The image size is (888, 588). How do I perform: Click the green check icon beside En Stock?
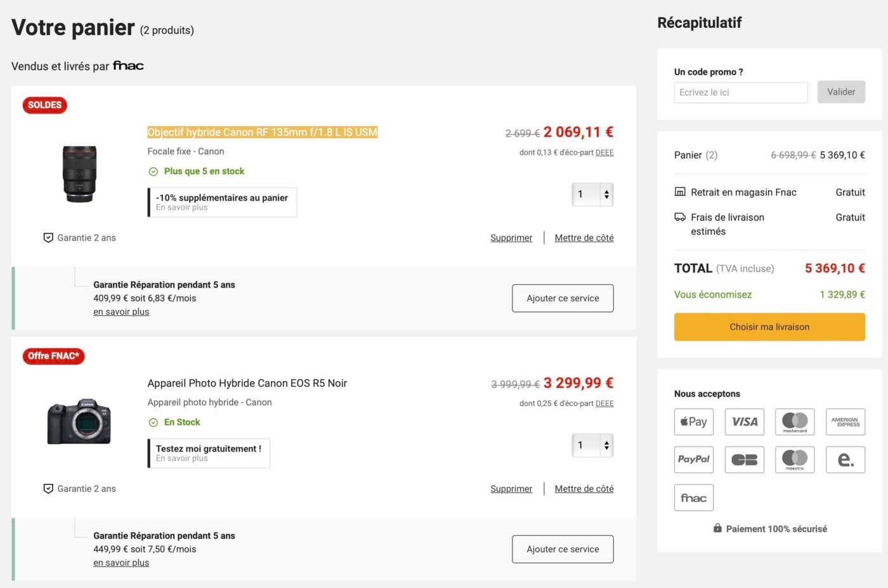click(153, 422)
